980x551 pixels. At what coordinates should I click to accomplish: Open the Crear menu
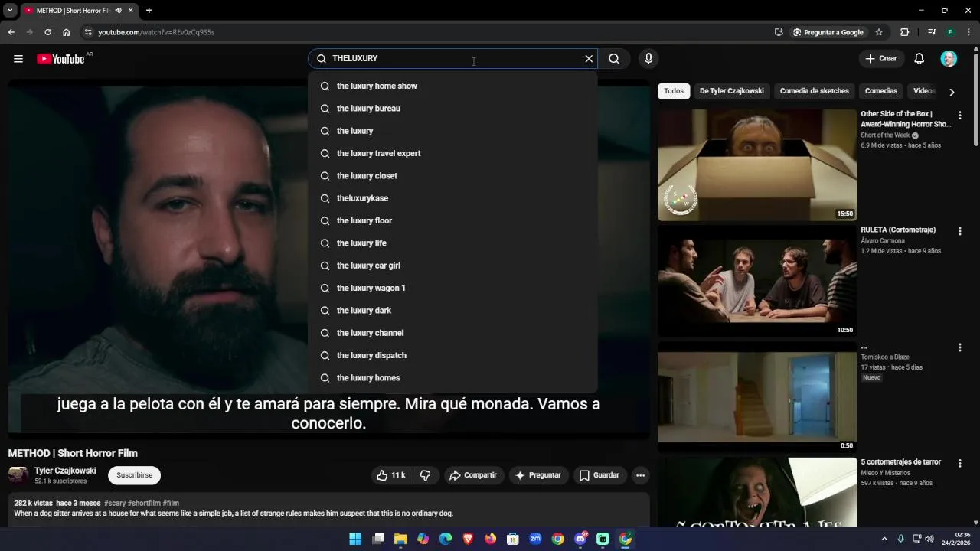880,59
